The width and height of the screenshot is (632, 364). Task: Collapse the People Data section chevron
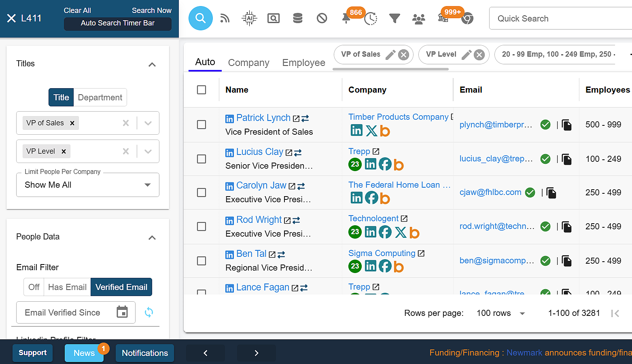pyautogui.click(x=152, y=237)
